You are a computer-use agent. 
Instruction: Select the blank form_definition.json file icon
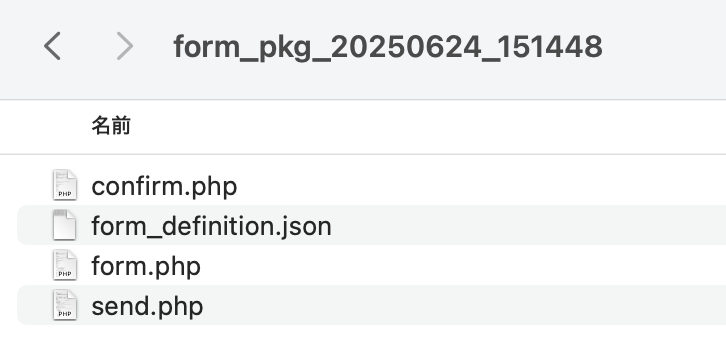click(64, 225)
